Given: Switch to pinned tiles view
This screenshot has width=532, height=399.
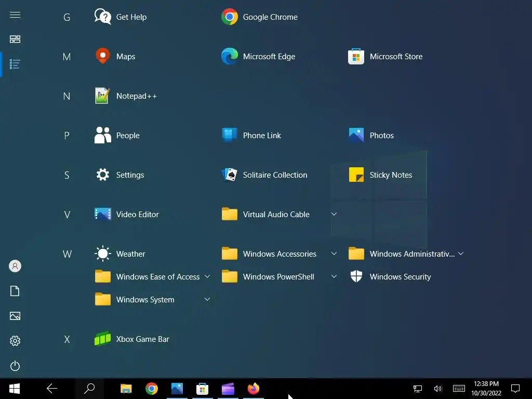Looking at the screenshot, I should coord(15,39).
